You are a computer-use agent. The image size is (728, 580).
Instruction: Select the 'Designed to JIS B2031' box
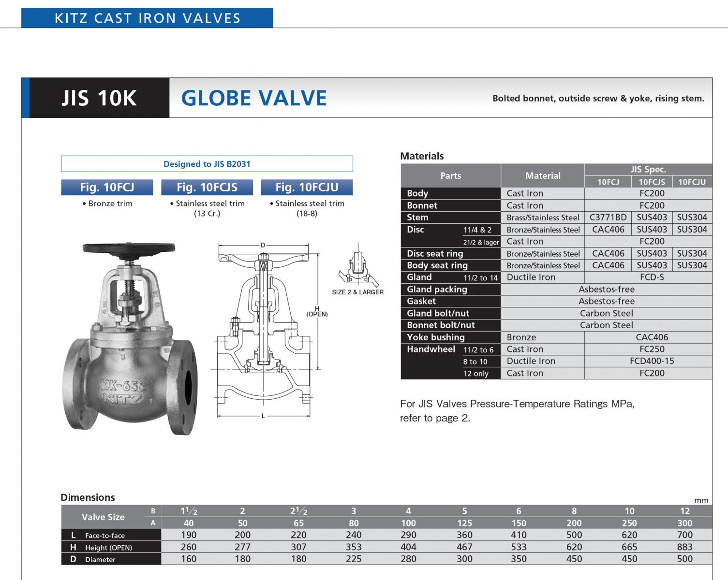[x=207, y=164]
